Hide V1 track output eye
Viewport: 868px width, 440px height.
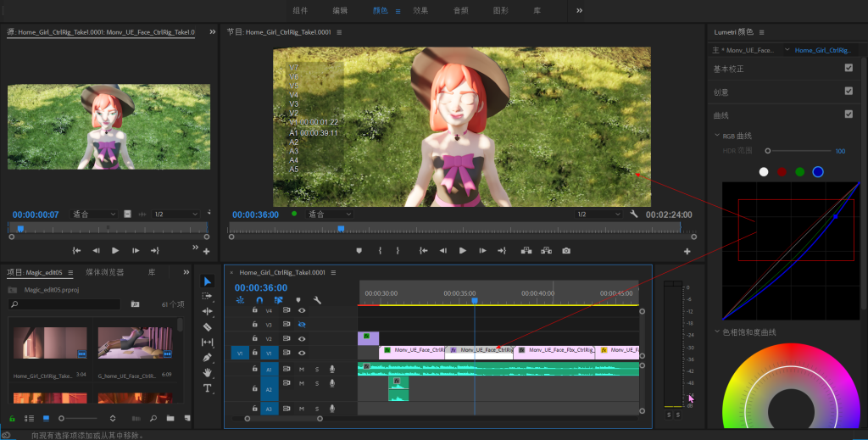(302, 353)
